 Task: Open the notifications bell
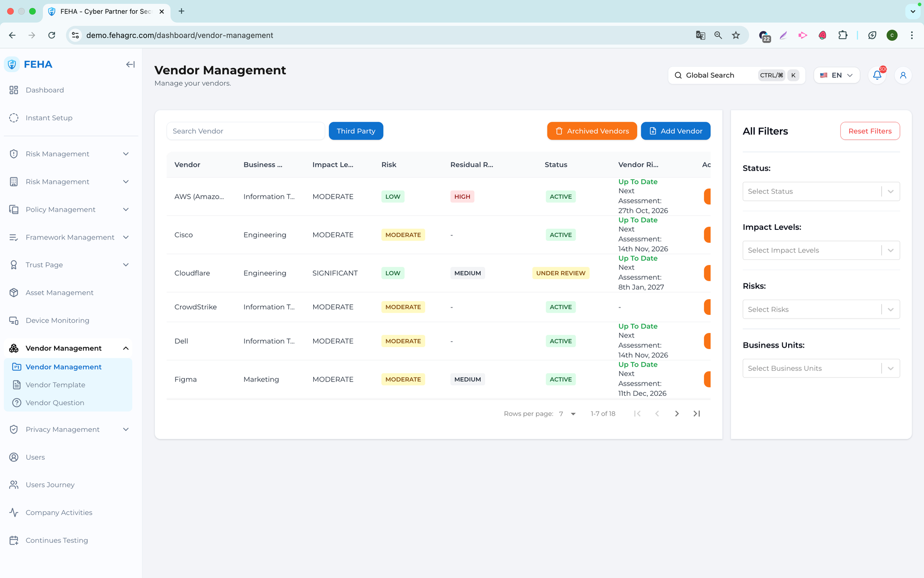click(x=877, y=75)
